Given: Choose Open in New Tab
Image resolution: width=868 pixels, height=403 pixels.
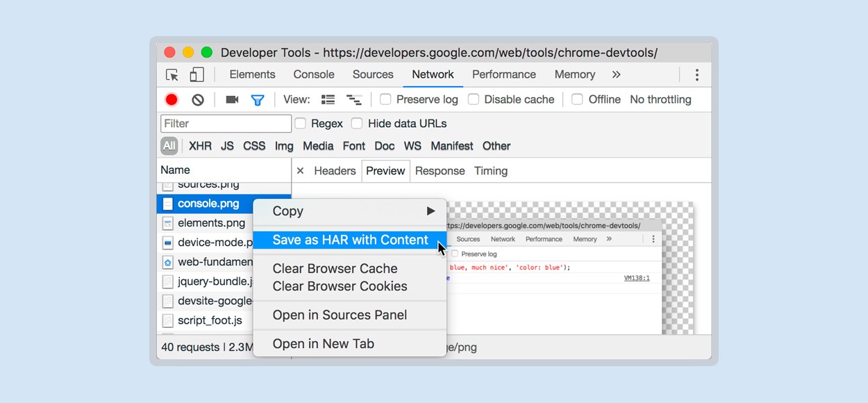Looking at the screenshot, I should point(323,344).
